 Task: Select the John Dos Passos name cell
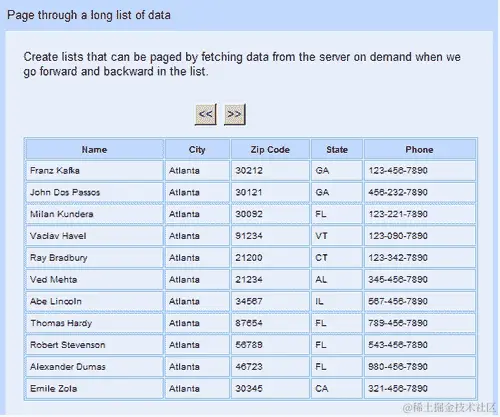(x=95, y=192)
